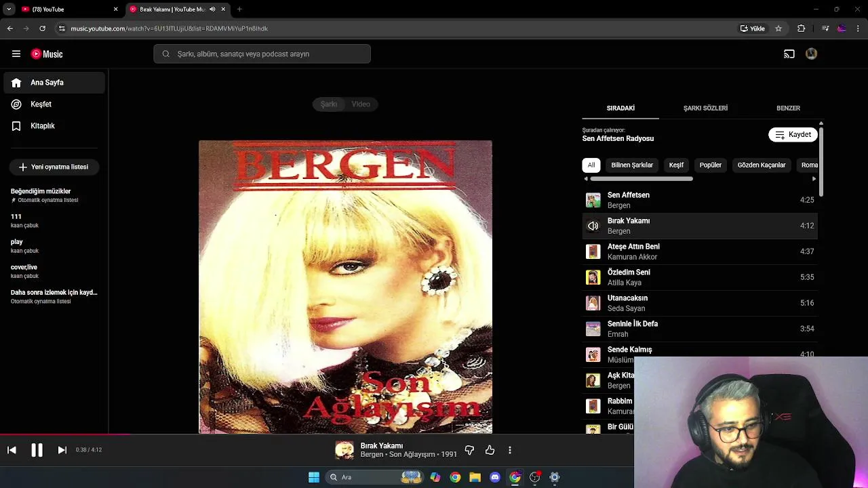Select the Popüler filter chip
This screenshot has height=488, width=868.
tap(711, 165)
